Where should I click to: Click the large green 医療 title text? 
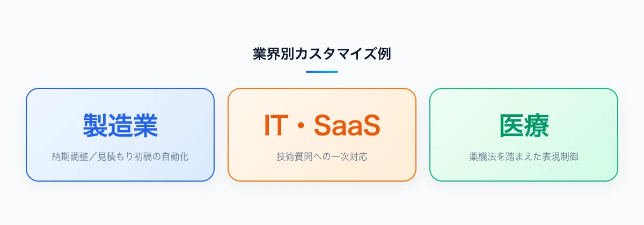524,126
